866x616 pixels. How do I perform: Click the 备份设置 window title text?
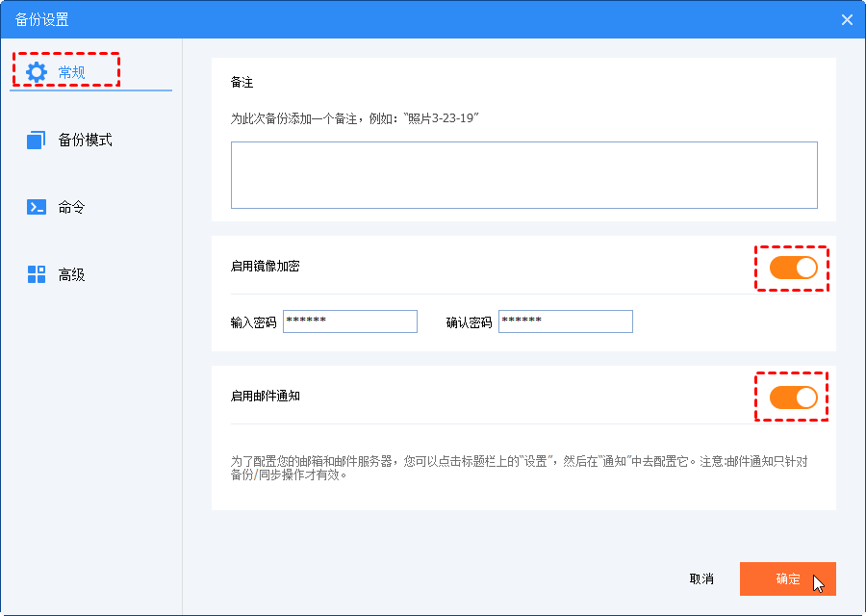pyautogui.click(x=41, y=19)
